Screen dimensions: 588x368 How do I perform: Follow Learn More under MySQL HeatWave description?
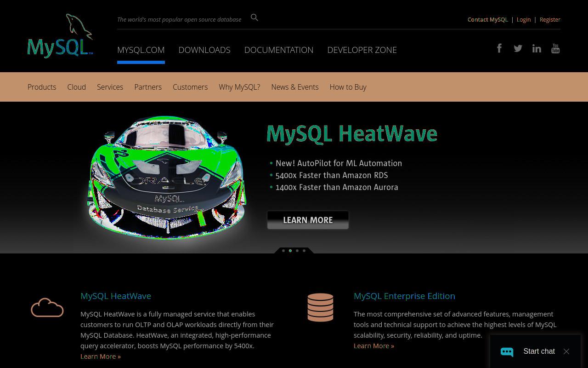[x=101, y=356]
